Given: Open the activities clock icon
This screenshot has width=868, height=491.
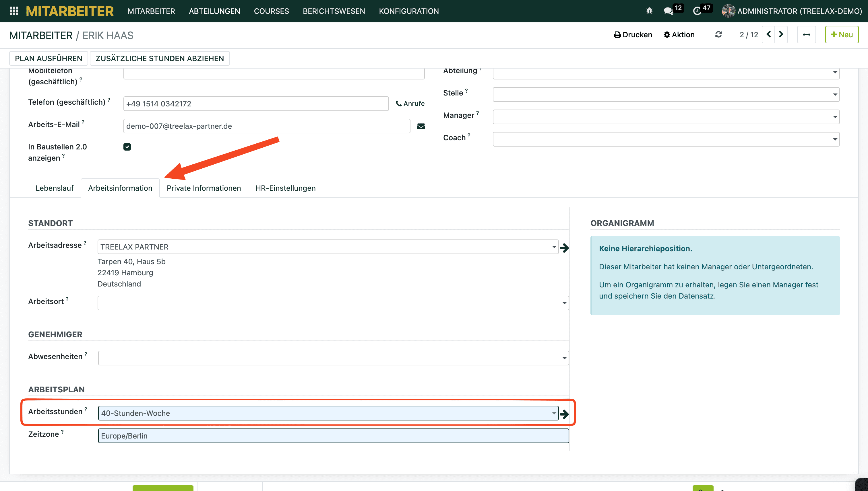Looking at the screenshot, I should pyautogui.click(x=697, y=11).
